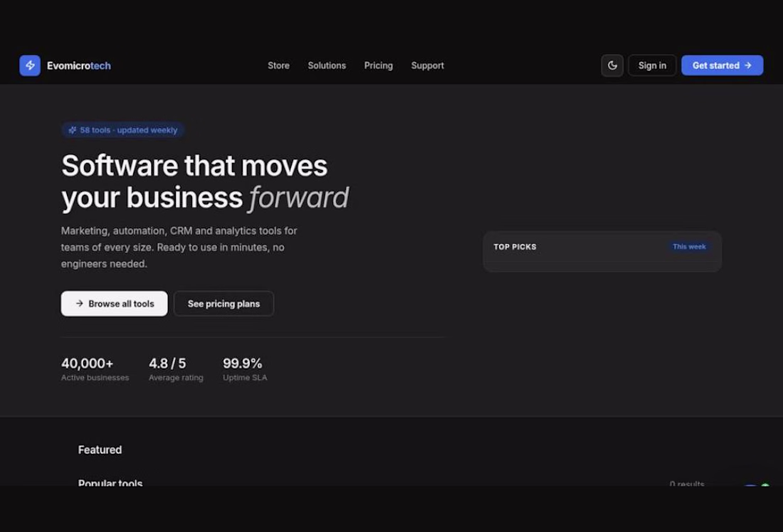Toggle dark mode with the moon icon
The width and height of the screenshot is (783, 532).
click(612, 65)
